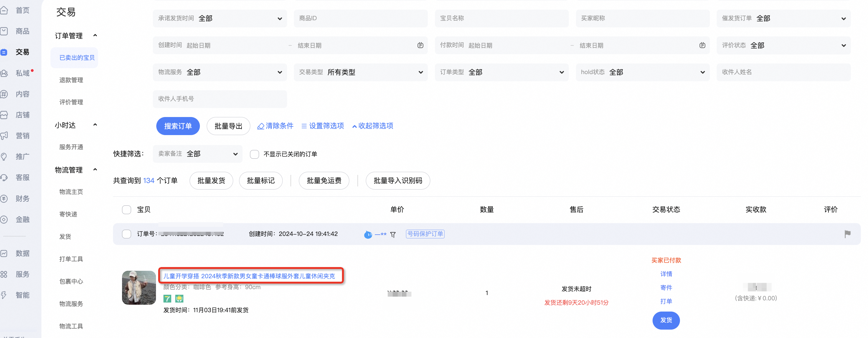Image resolution: width=868 pixels, height=338 pixels.
Task: Open hold状态 dropdown
Action: (x=643, y=72)
